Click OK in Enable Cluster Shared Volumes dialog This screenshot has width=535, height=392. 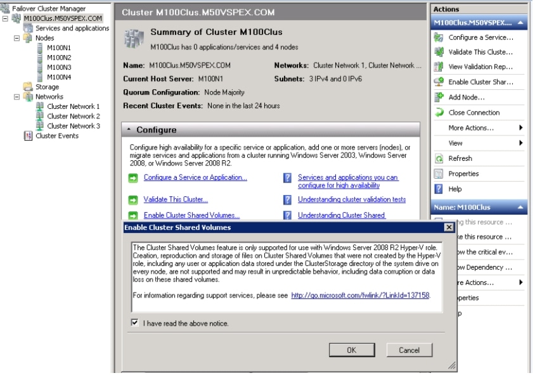pyautogui.click(x=352, y=350)
